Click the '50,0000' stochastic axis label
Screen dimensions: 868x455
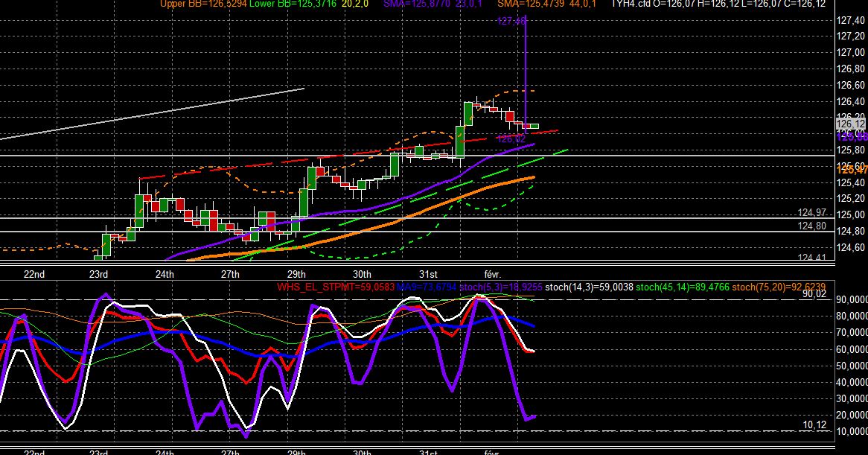[x=852, y=366]
